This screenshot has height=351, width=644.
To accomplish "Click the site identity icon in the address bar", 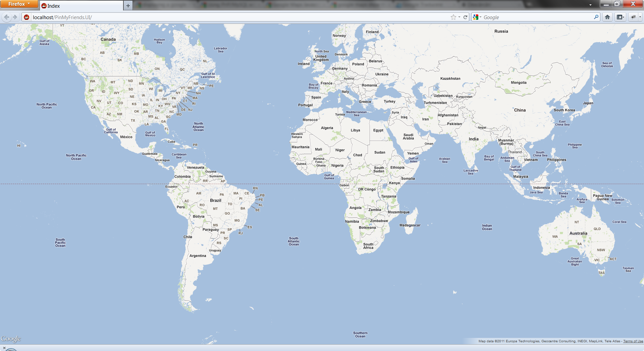I will click(26, 17).
